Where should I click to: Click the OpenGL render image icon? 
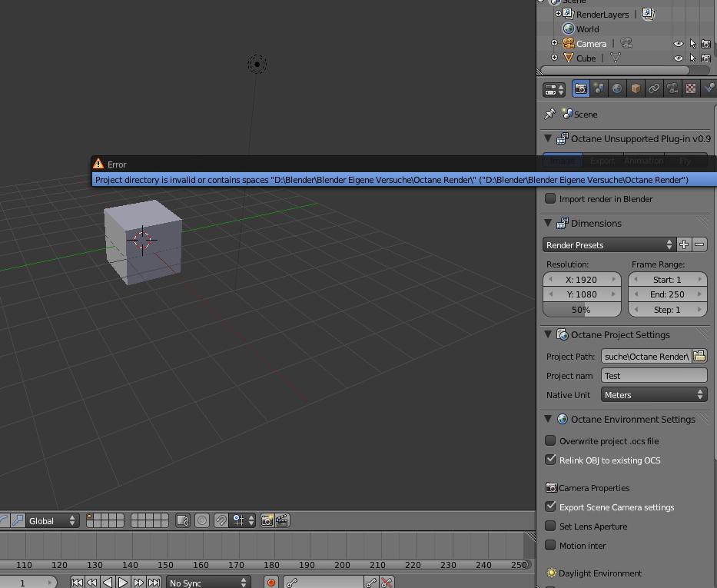click(267, 520)
